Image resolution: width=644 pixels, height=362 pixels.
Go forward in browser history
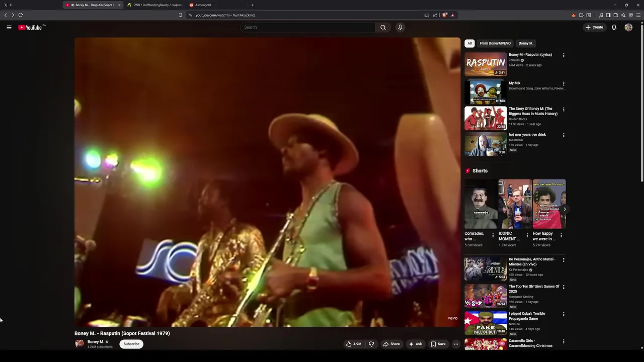[13, 15]
